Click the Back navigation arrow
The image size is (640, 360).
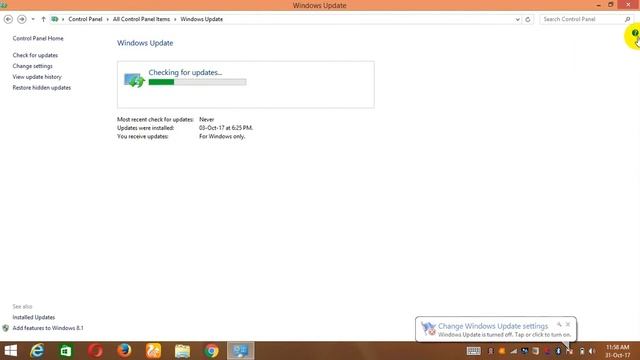click(8, 19)
